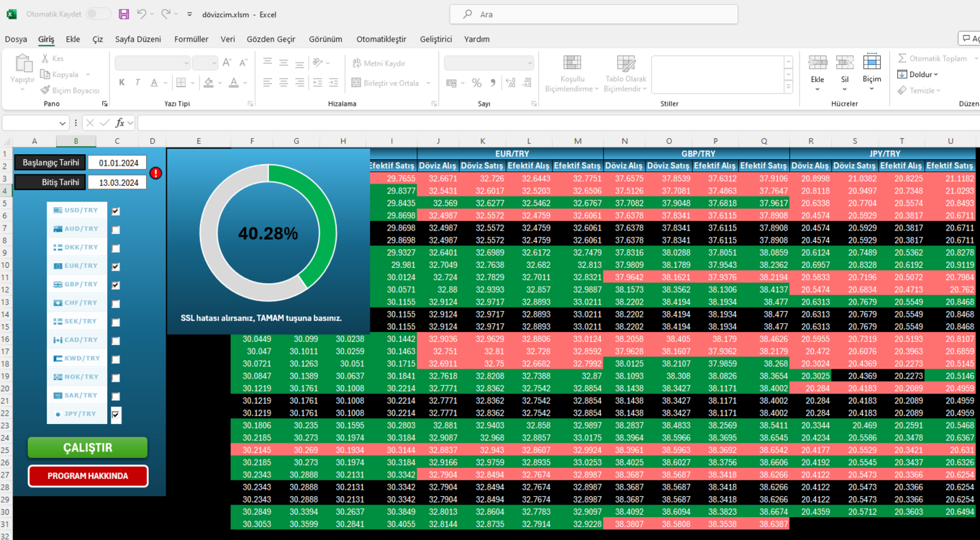Check the SEK/TRY checkbox
The width and height of the screenshot is (980, 540).
point(116,323)
